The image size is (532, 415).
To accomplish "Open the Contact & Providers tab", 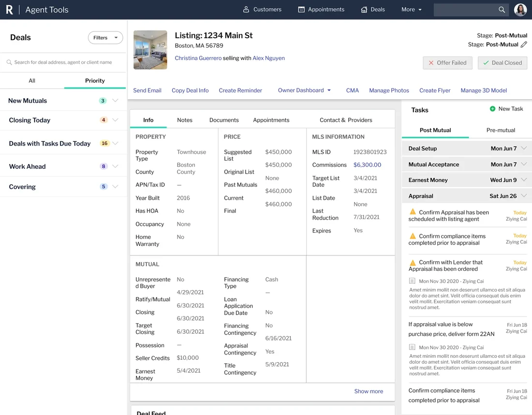I will point(346,120).
